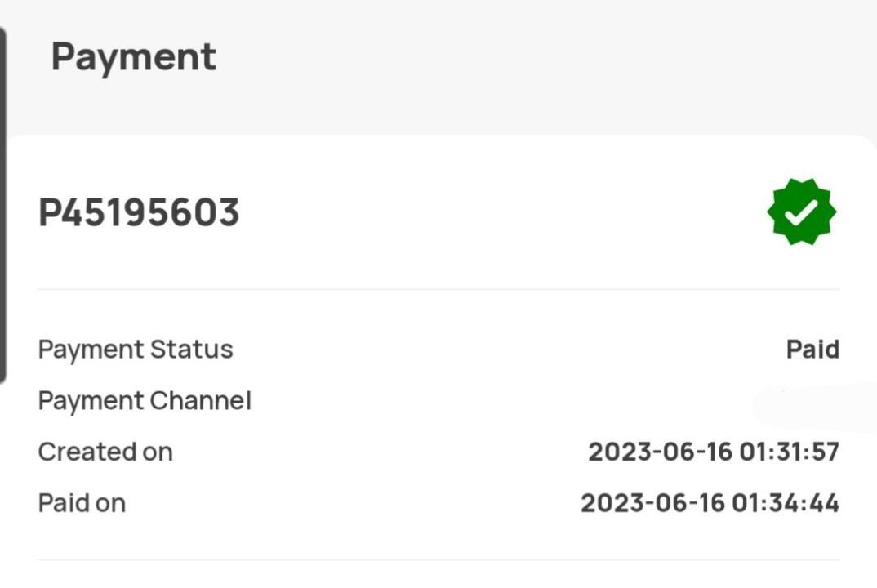Click the Created on label
This screenshot has width=877, height=588.
coord(105,452)
